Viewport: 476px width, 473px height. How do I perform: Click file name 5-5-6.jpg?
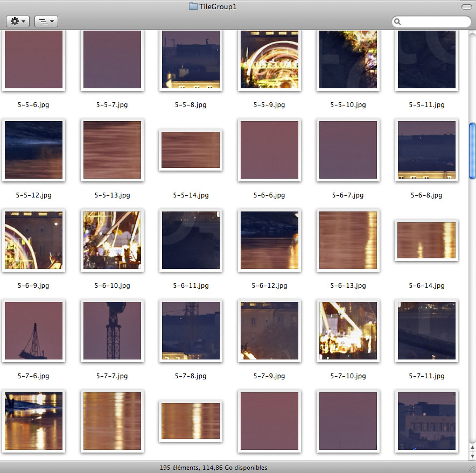coord(33,105)
